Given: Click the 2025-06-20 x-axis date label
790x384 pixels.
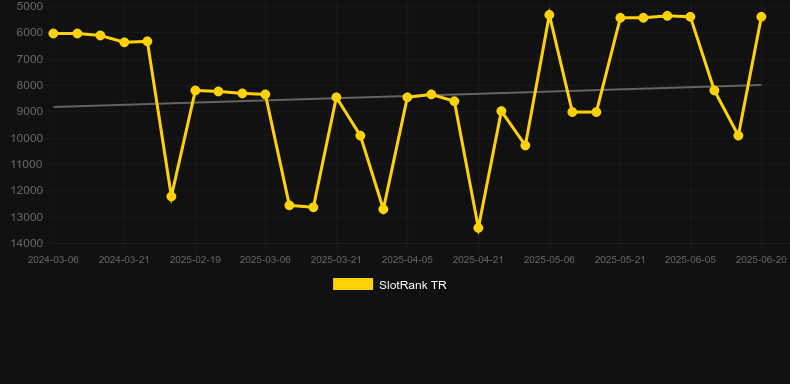Looking at the screenshot, I should 761,260.
